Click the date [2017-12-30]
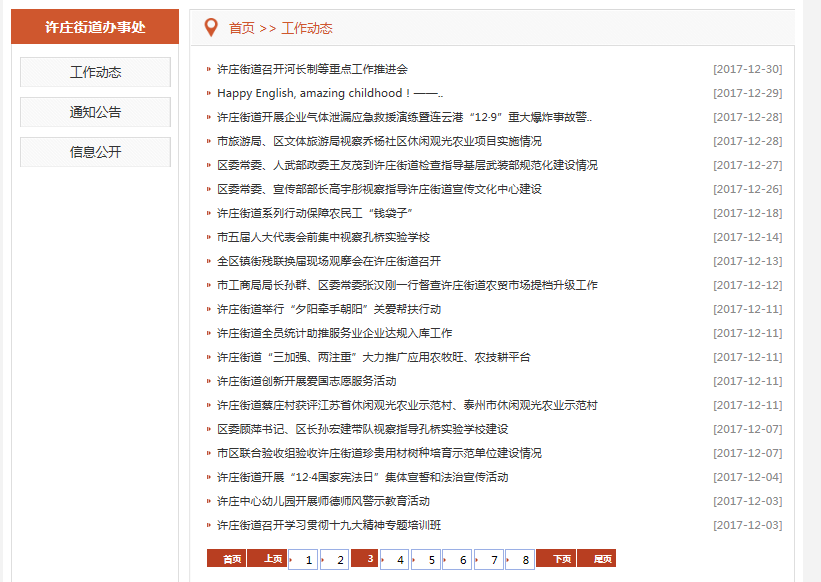The width and height of the screenshot is (821, 582). [747, 69]
